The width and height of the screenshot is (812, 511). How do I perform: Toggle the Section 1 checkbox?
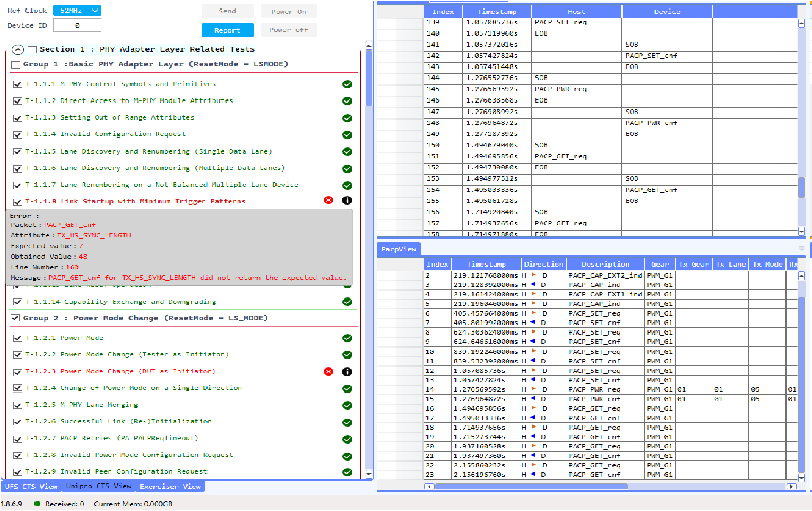pos(32,49)
